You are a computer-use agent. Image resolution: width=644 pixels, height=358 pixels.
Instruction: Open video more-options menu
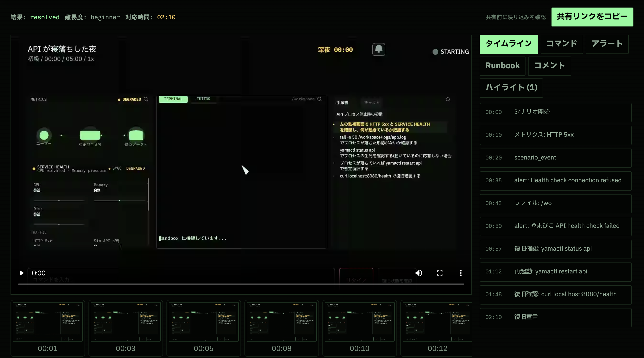click(x=461, y=273)
